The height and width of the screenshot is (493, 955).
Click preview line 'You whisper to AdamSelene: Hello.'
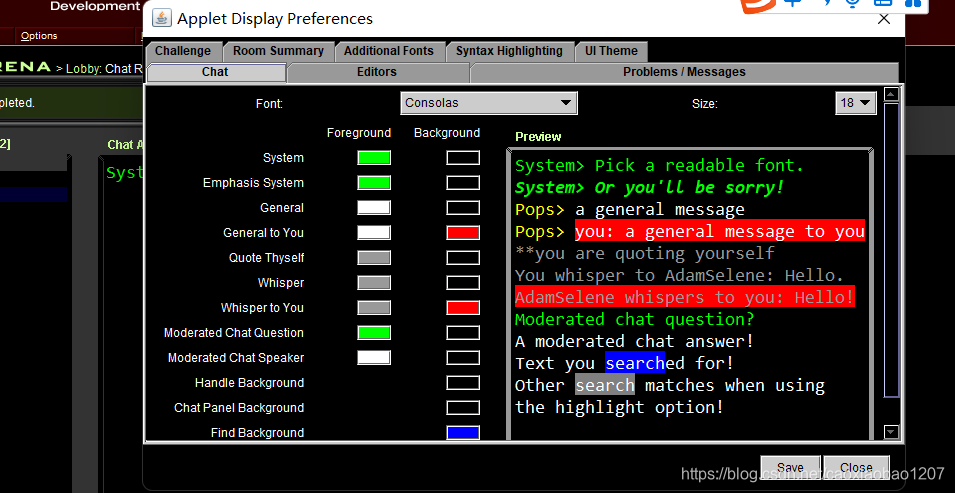coord(680,275)
